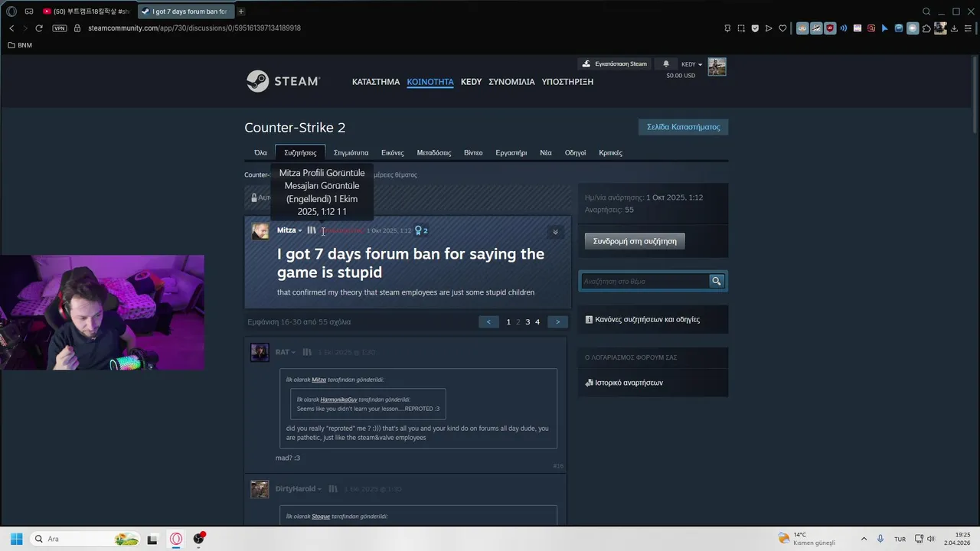Toggle the VPN badge in address bar
The image size is (980, 551).
click(60, 28)
